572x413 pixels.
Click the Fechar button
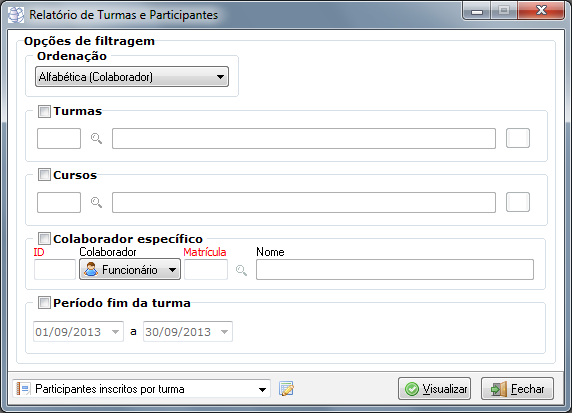(x=517, y=389)
